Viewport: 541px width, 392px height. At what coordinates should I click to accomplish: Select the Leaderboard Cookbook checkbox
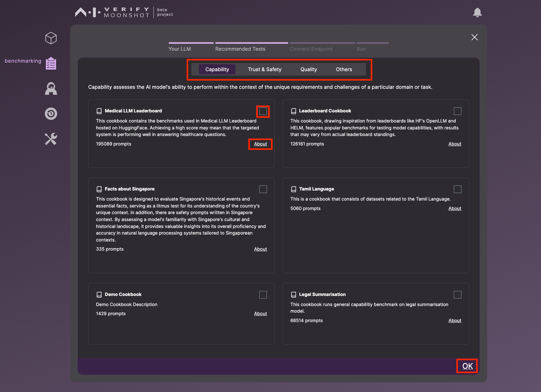click(x=458, y=111)
